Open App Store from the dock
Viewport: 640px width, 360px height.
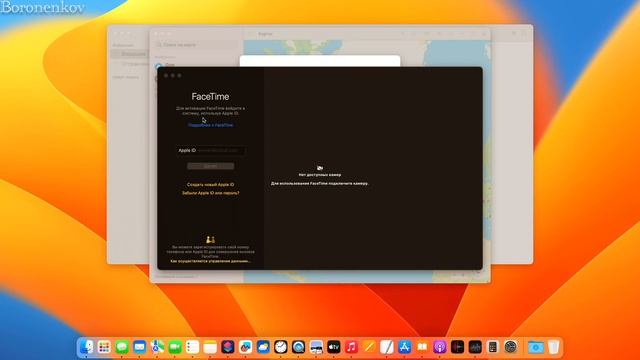coord(404,347)
